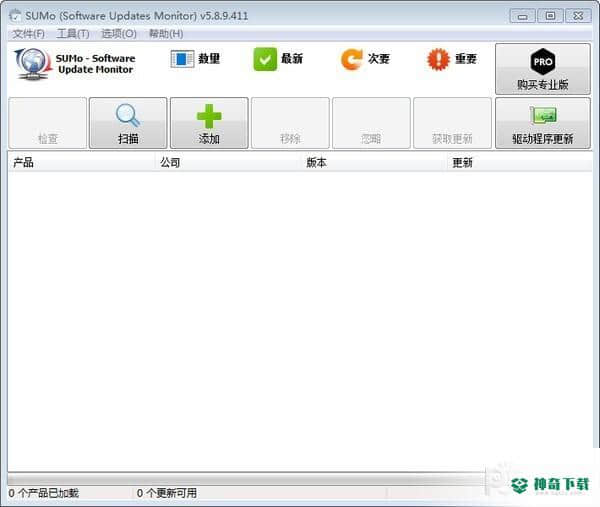Click the greyed-out 忽略 button

click(371, 123)
